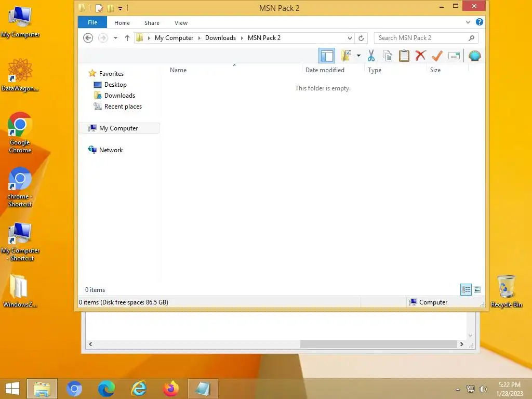Switch to Large icons view in status bar

click(x=477, y=289)
